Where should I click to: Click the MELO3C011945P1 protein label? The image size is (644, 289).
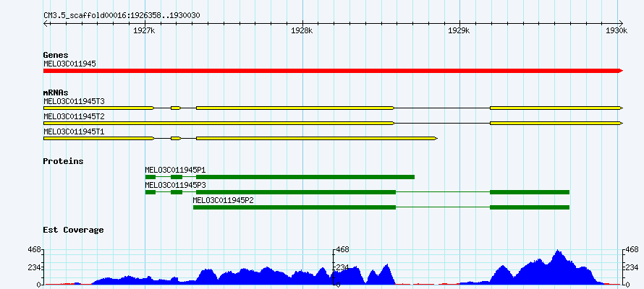coord(175,170)
